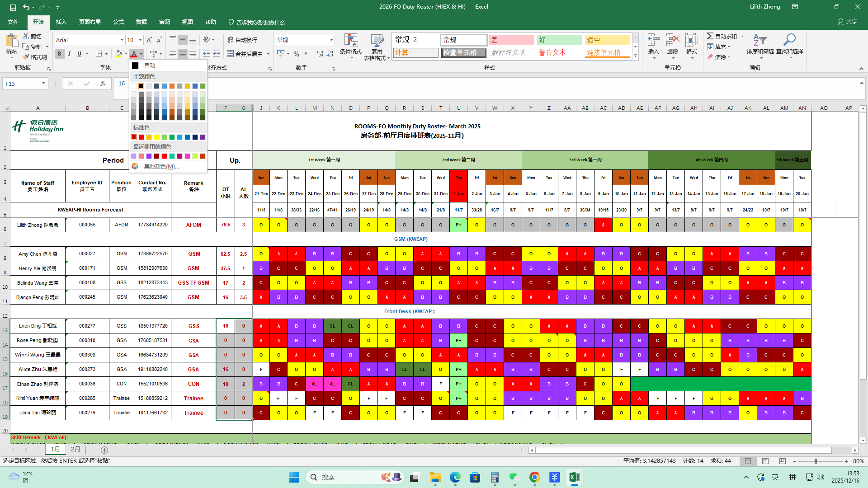Open the Arial font name dropdown

pos(122,40)
